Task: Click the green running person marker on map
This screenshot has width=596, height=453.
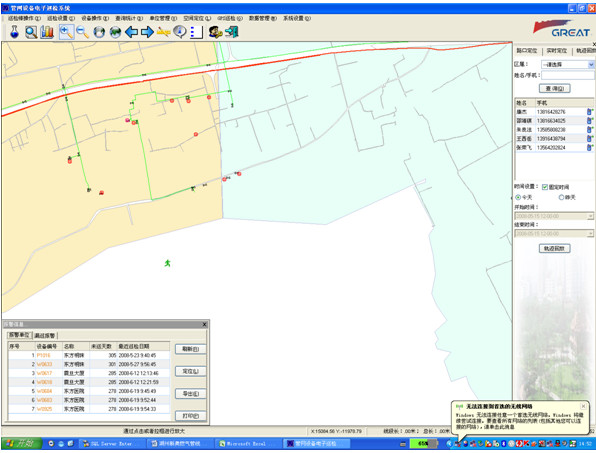Action: (167, 263)
